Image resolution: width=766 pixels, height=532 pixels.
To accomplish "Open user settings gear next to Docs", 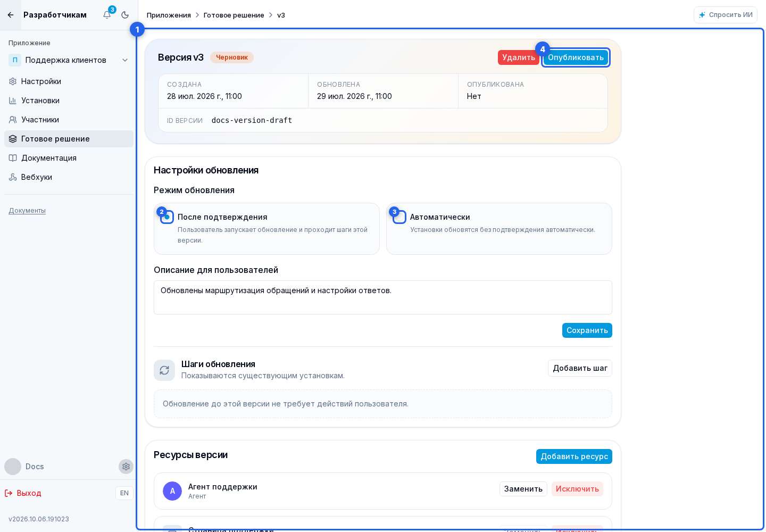I will pyautogui.click(x=126, y=467).
